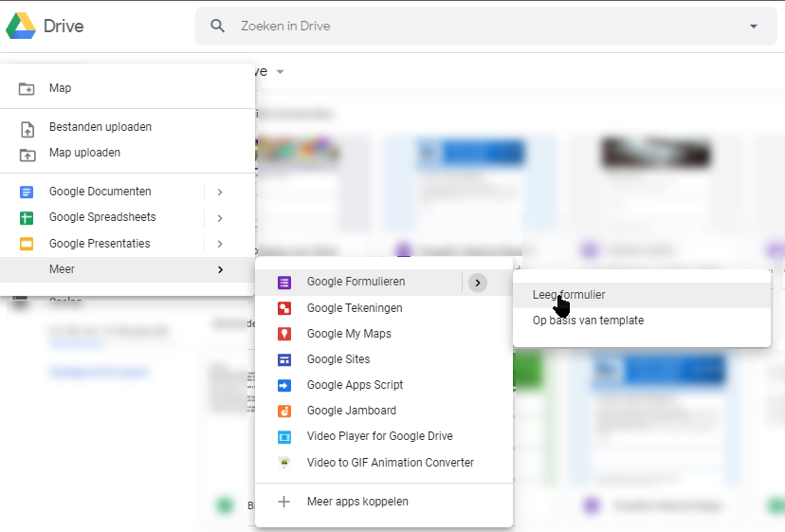Choose Leeg formulier to create blank form
Viewport: 785px width, 532px height.
pos(642,295)
